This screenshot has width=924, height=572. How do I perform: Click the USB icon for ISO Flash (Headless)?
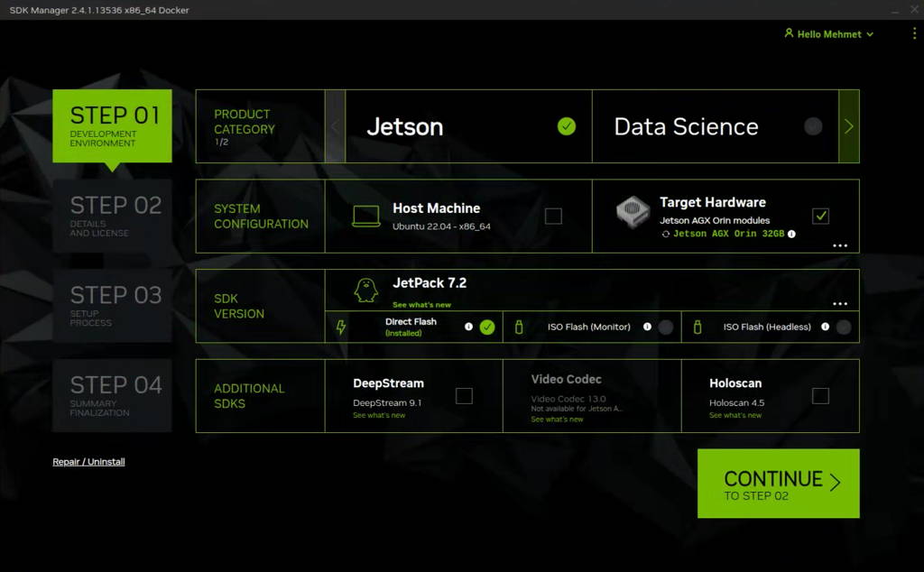coord(698,327)
